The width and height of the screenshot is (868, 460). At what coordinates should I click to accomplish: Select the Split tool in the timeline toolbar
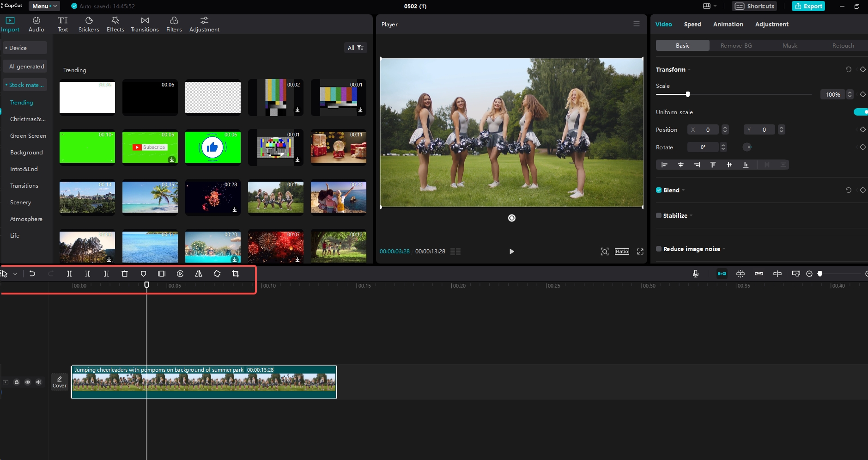pyautogui.click(x=69, y=274)
